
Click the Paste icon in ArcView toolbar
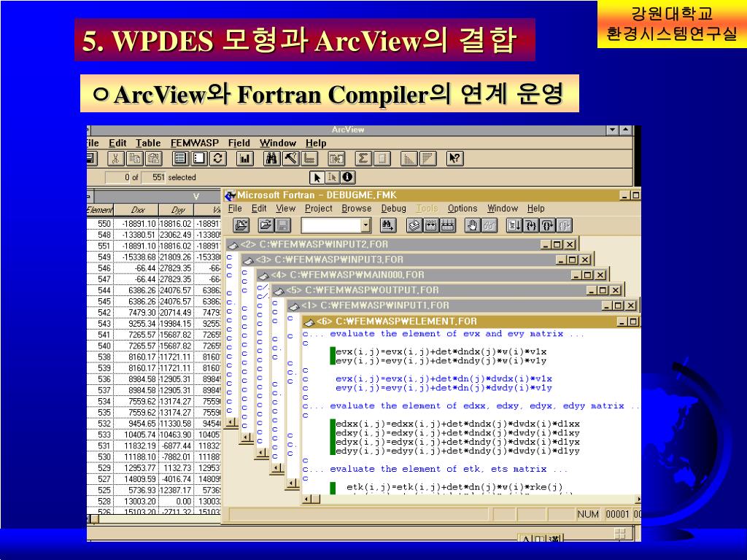pos(153,158)
